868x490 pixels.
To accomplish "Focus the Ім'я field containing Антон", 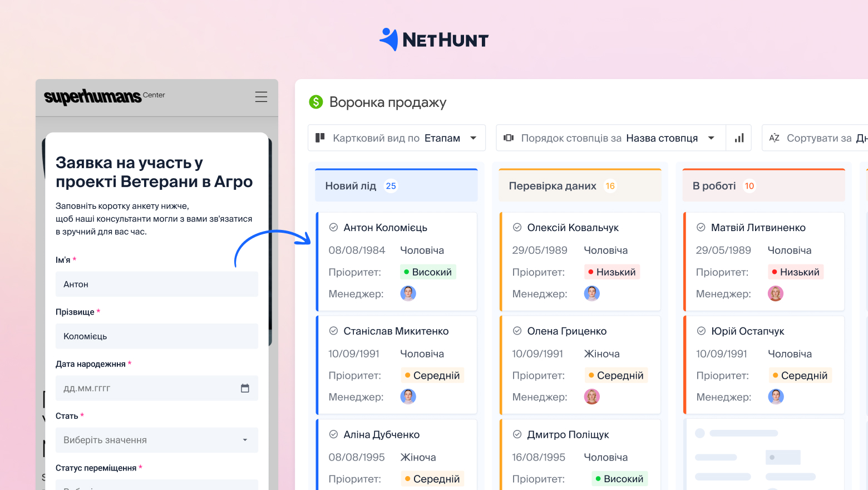I will [157, 284].
